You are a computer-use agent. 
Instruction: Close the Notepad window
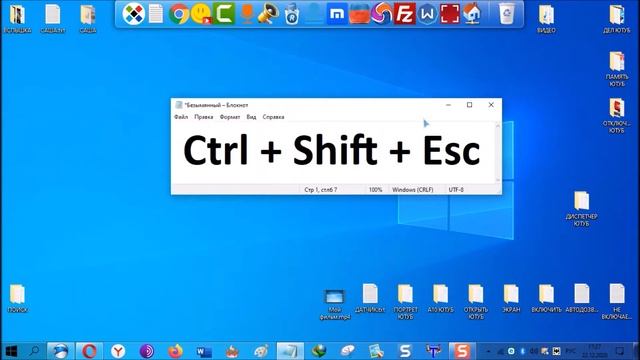[491, 105]
